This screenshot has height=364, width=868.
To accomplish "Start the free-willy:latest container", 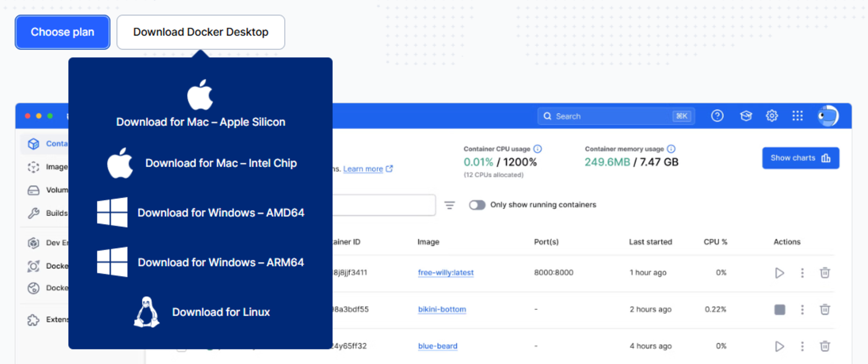I will tap(779, 273).
